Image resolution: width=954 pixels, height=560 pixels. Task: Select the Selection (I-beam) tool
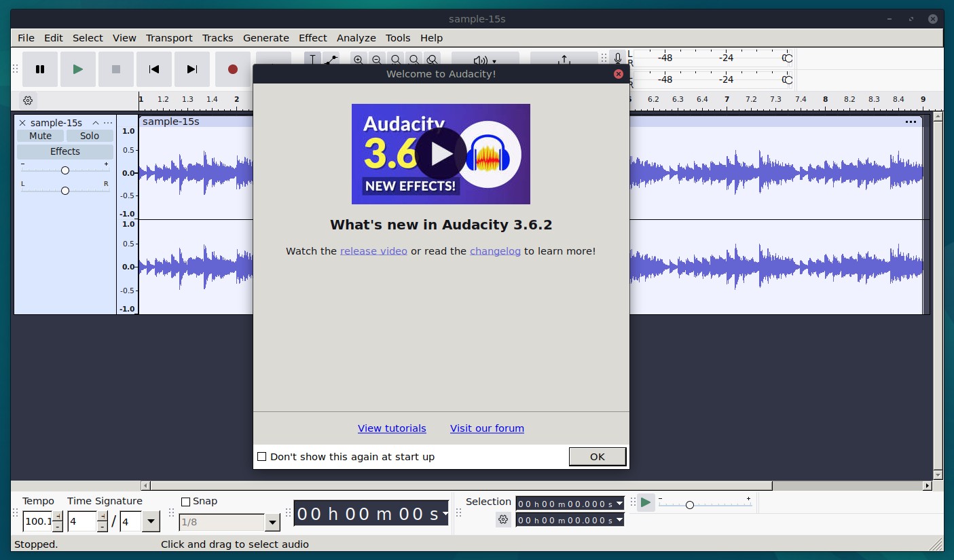click(x=312, y=58)
